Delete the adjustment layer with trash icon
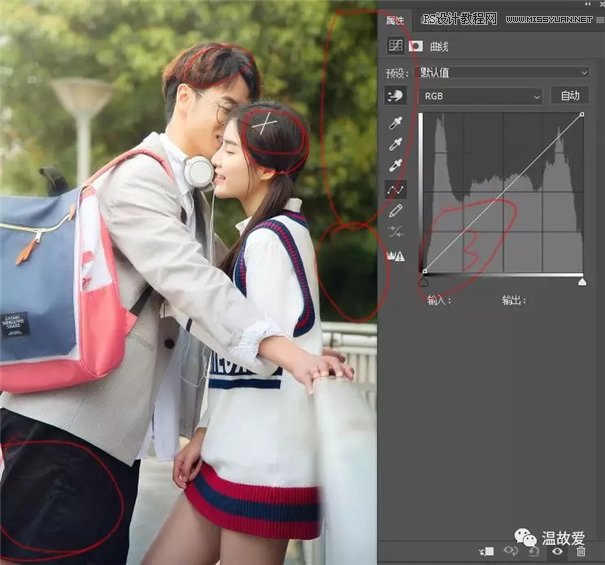 (581, 551)
